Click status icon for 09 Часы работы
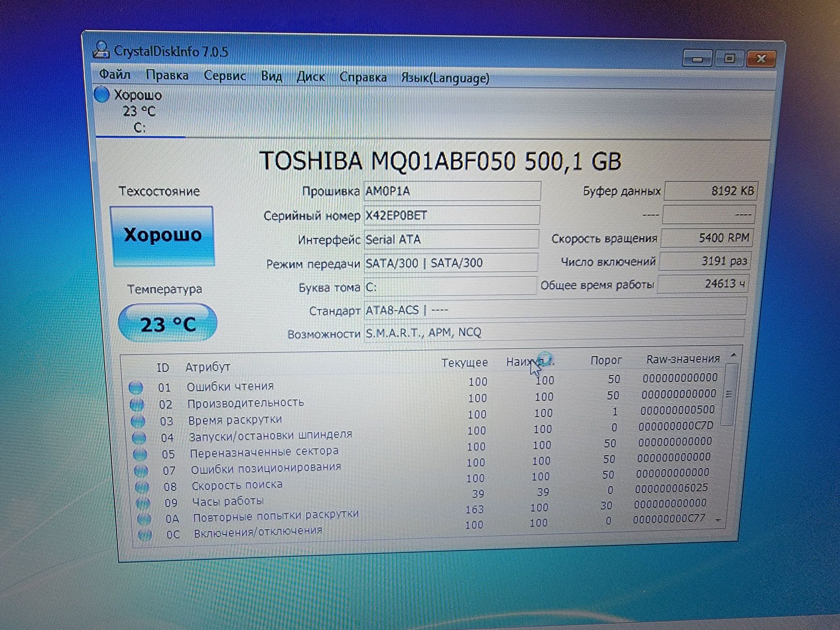Image resolution: width=840 pixels, height=630 pixels. click(x=143, y=503)
